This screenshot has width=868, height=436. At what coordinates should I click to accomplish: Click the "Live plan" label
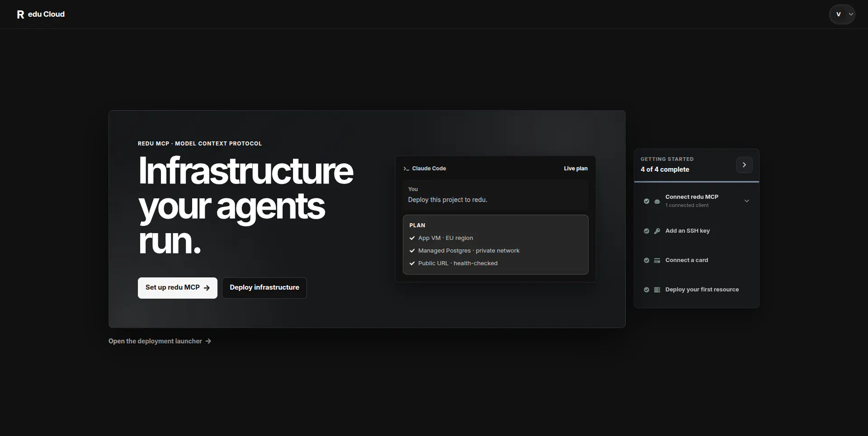(x=576, y=169)
